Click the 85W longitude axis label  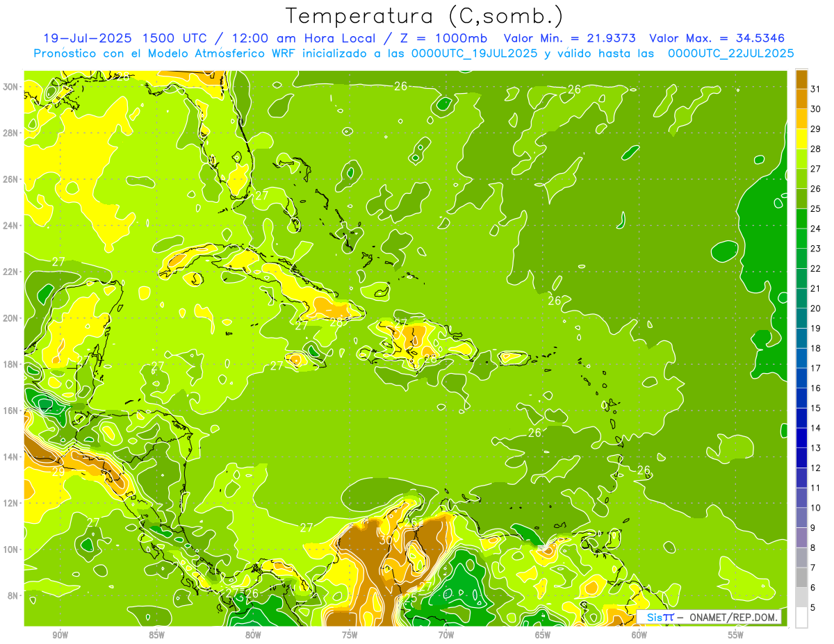pos(156,636)
